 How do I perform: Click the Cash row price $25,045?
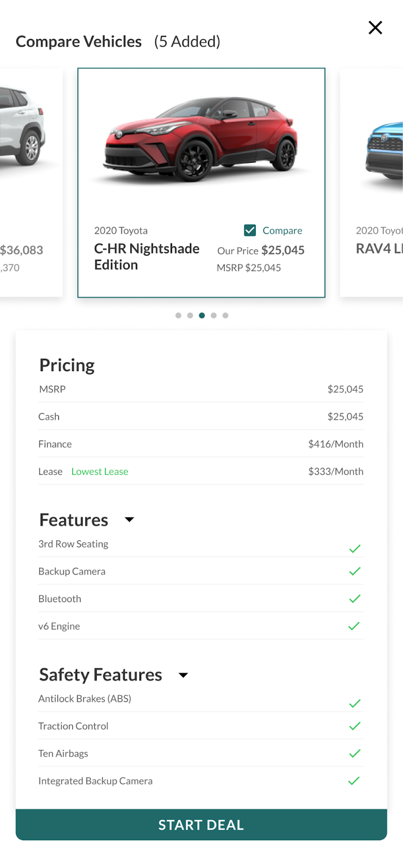(x=345, y=417)
